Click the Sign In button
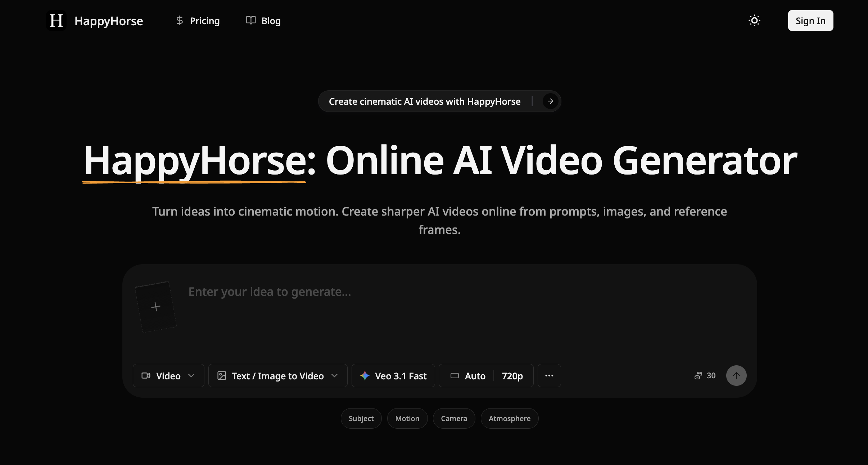The image size is (868, 465). [810, 21]
